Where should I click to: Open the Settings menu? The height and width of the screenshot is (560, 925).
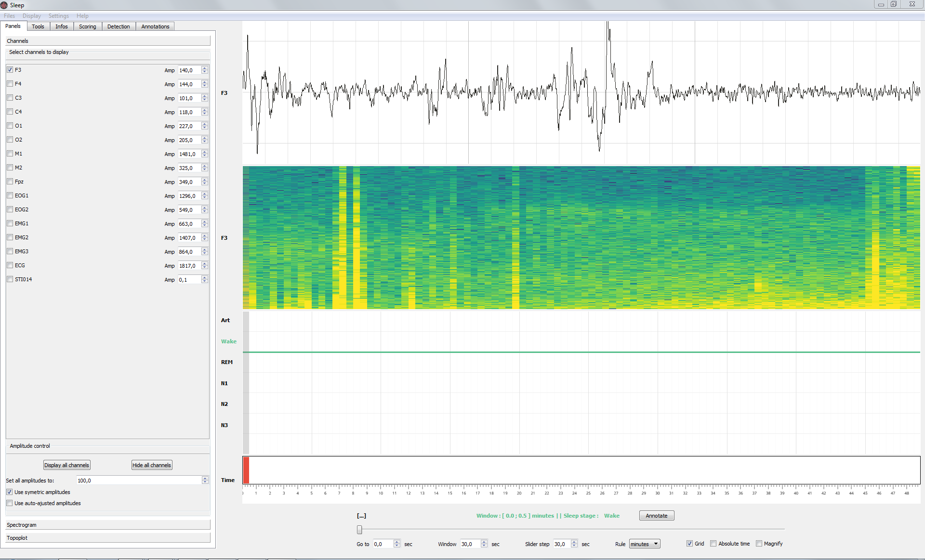(59, 16)
